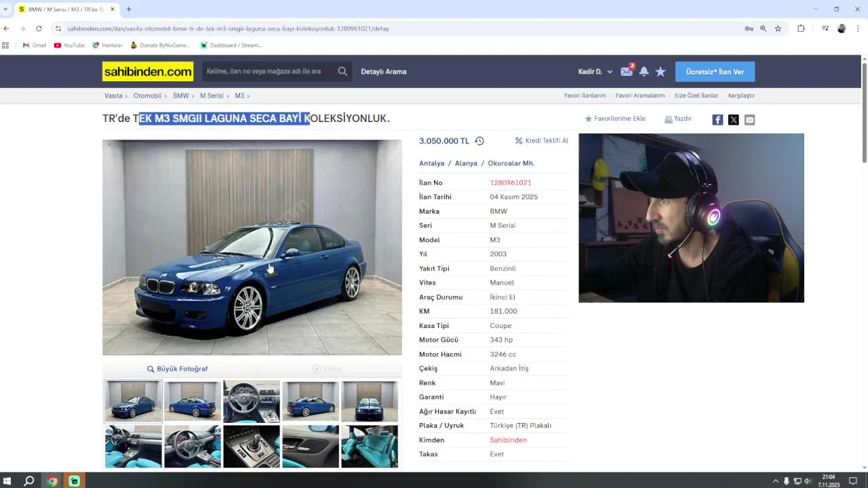Open the Haritalar bookmark

(x=107, y=45)
